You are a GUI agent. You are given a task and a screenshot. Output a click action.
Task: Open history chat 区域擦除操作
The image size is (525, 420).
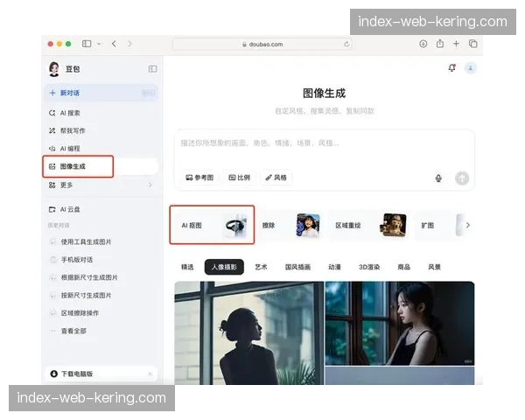[x=80, y=313]
